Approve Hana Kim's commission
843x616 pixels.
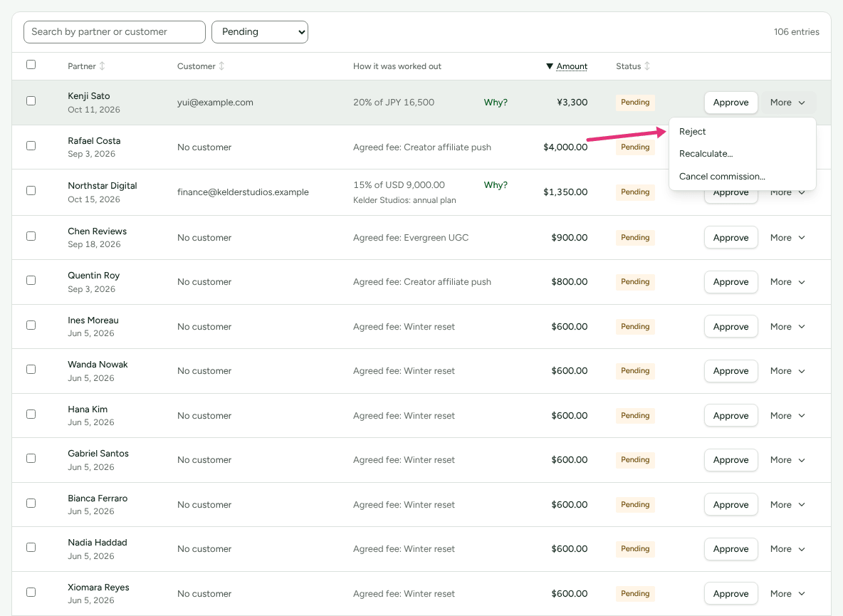coord(731,415)
